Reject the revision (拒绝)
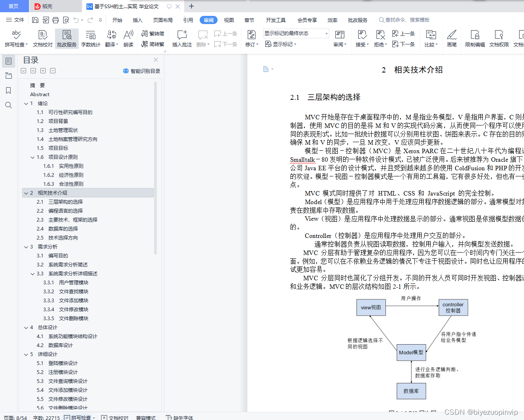This screenshot has width=524, height=420. (380, 39)
